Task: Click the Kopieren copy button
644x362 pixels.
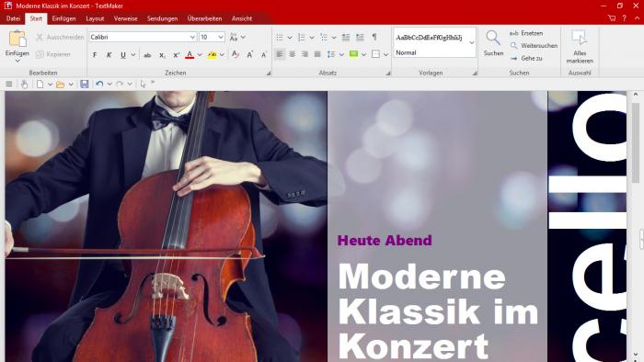Action: pos(53,54)
